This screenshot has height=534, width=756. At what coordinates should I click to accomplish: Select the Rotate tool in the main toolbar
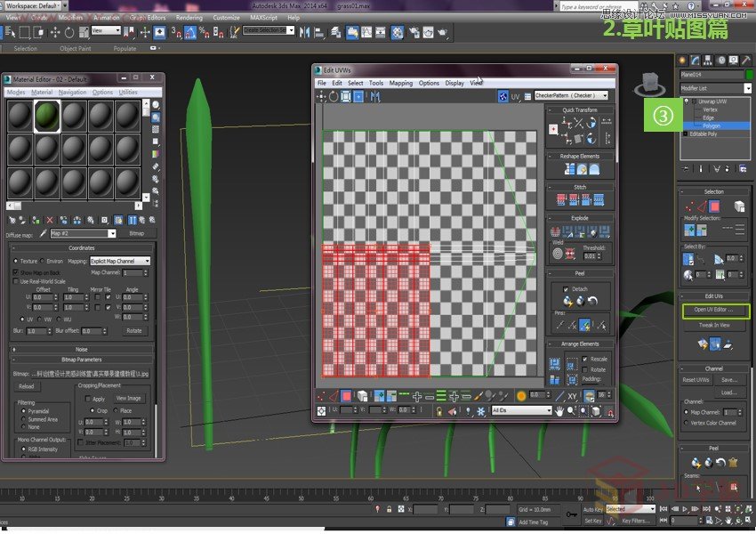click(69, 33)
